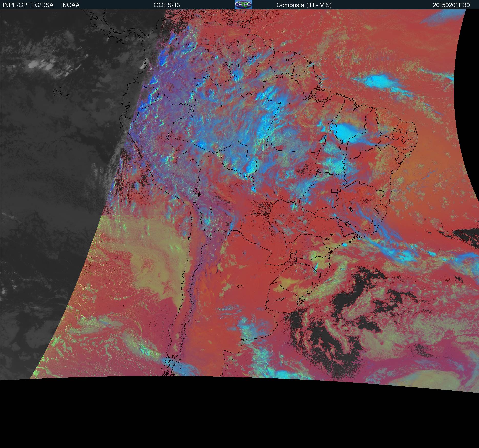Select the timestamp 201502011130
479x448 pixels.
click(451, 5)
